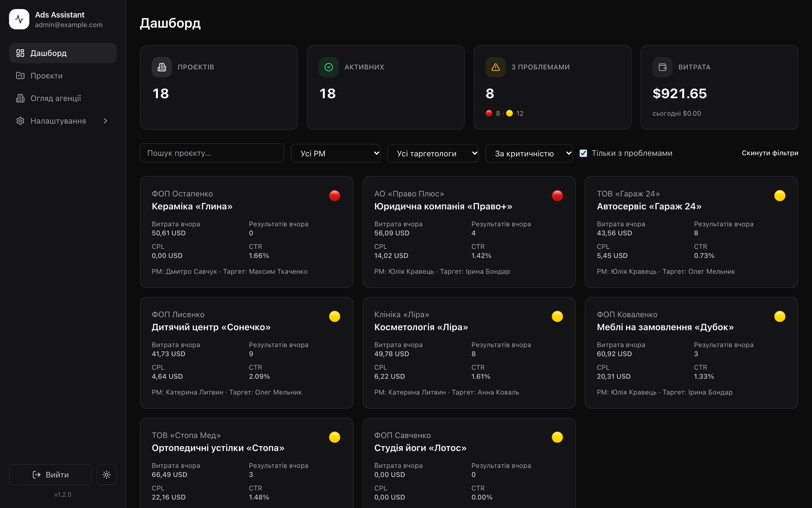Click yellow status dot on Дитячий центр «Сонечко» card

(x=335, y=316)
